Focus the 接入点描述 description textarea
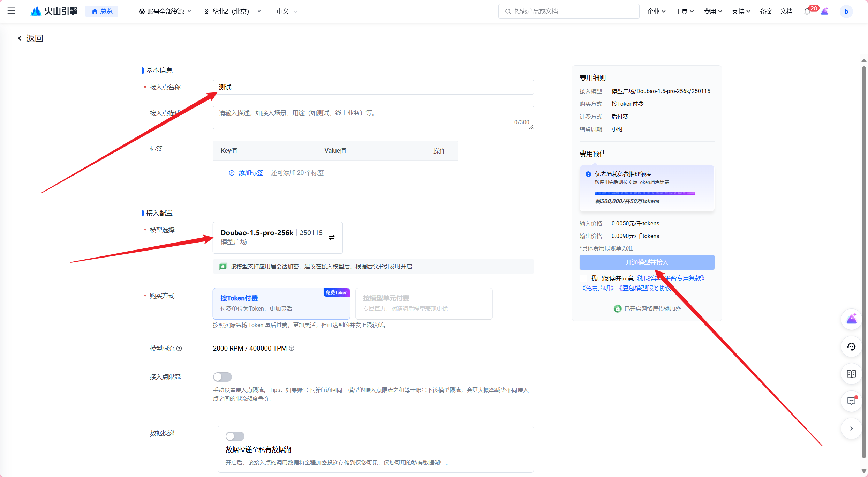Screen dimensions: 868x477 [373, 118]
